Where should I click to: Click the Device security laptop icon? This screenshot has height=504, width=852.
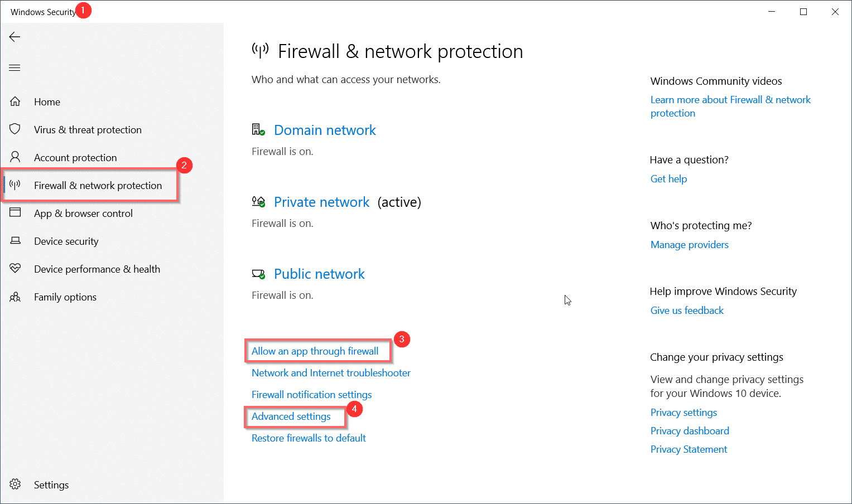(15, 241)
